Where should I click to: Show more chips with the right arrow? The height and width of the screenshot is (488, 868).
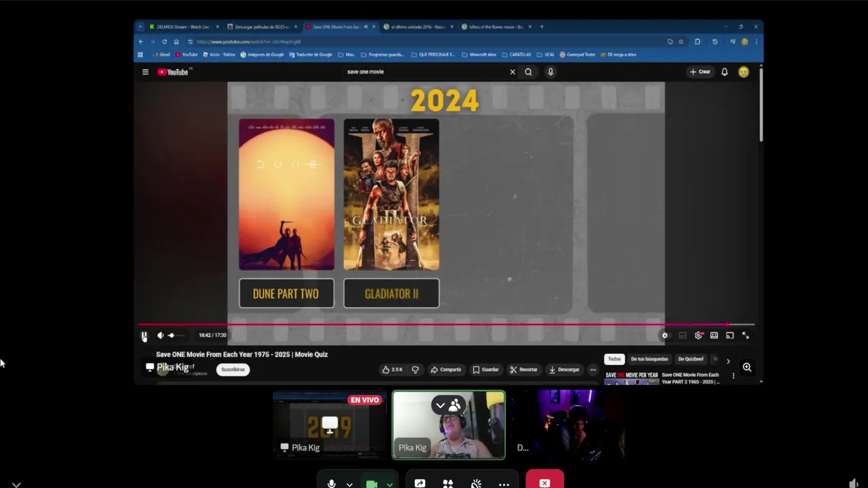[x=728, y=361]
